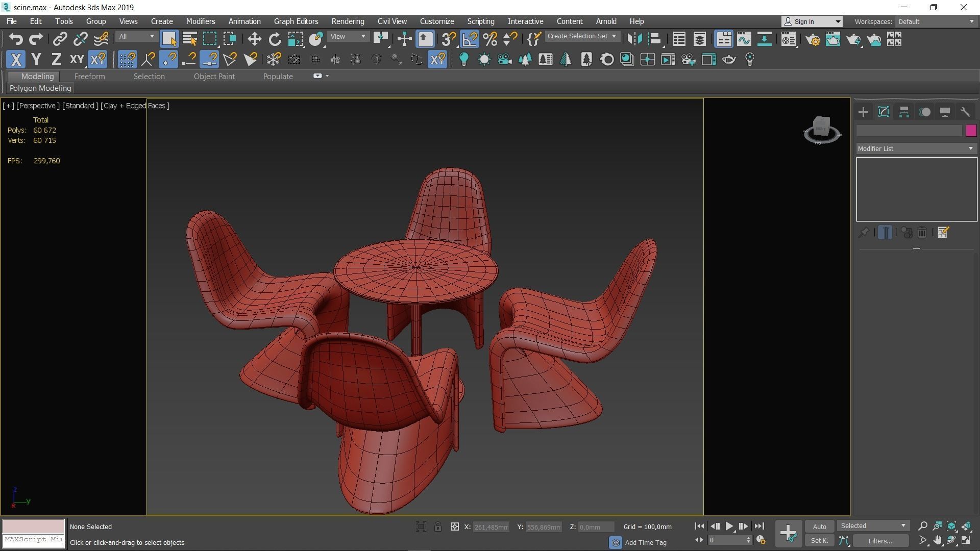Click Go to End frame button
980x551 pixels.
759,526
